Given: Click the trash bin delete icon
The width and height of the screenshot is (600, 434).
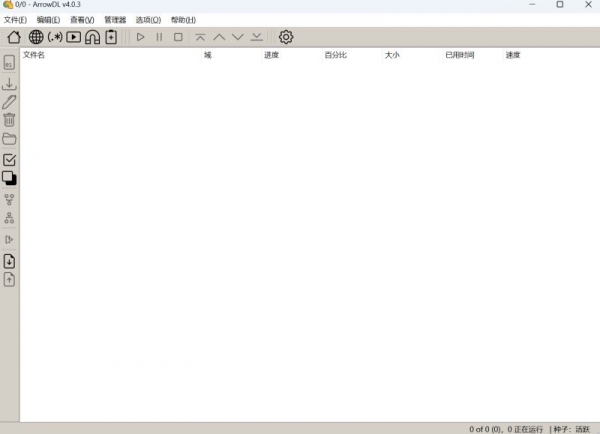Looking at the screenshot, I should tap(9, 120).
